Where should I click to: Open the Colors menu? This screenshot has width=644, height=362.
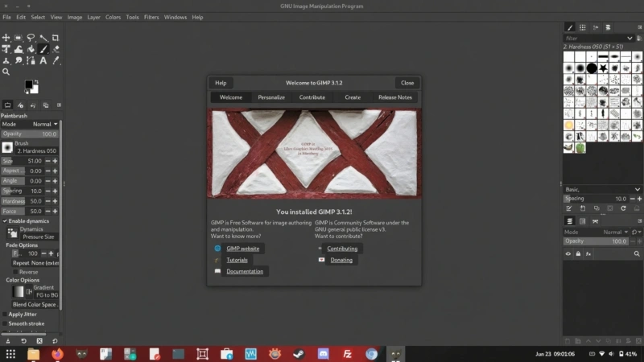(x=113, y=17)
